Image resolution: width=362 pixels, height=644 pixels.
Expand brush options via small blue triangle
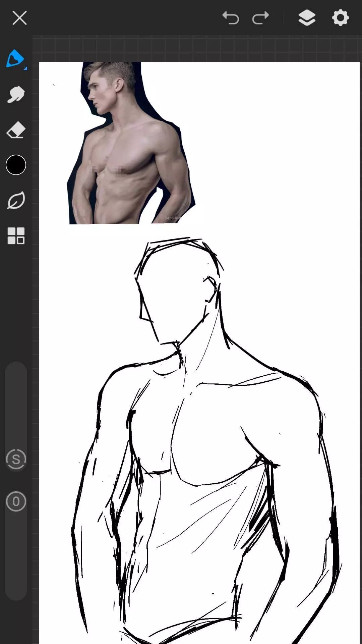click(25, 68)
